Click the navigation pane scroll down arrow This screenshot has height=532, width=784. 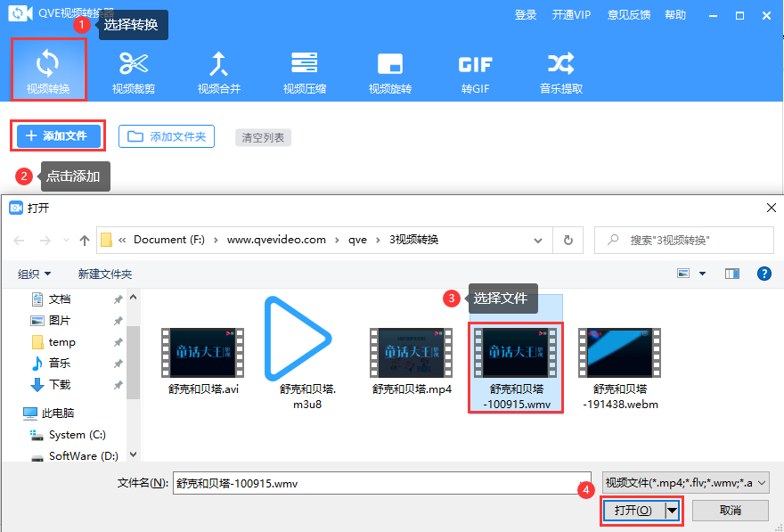point(134,454)
